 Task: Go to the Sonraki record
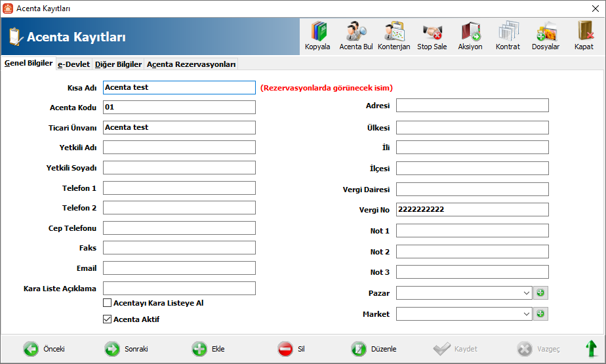pyautogui.click(x=127, y=349)
